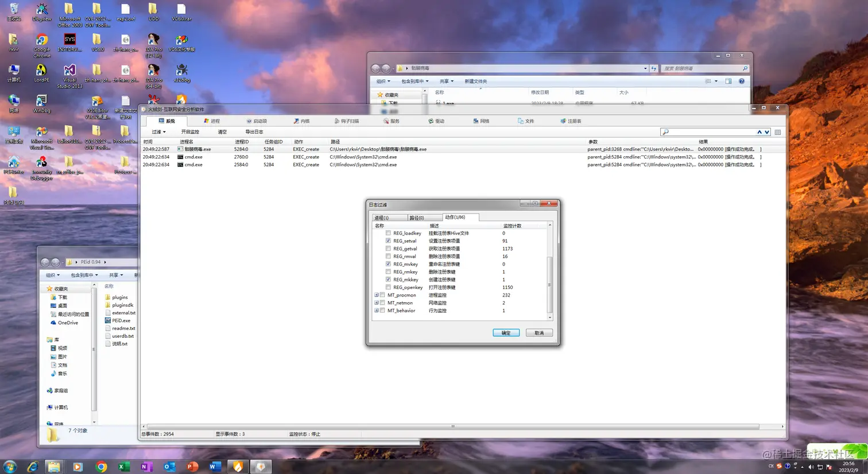Uncheck the REG_mkkey checkbox
The width and height of the screenshot is (868, 474).
pyautogui.click(x=389, y=280)
